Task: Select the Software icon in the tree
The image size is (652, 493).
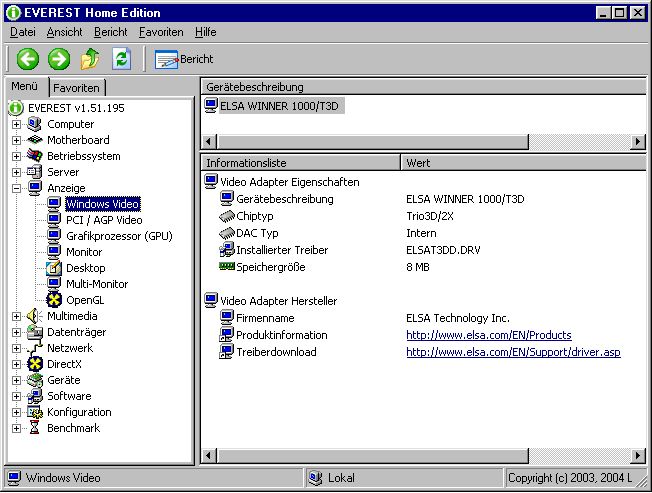Action: coord(35,396)
